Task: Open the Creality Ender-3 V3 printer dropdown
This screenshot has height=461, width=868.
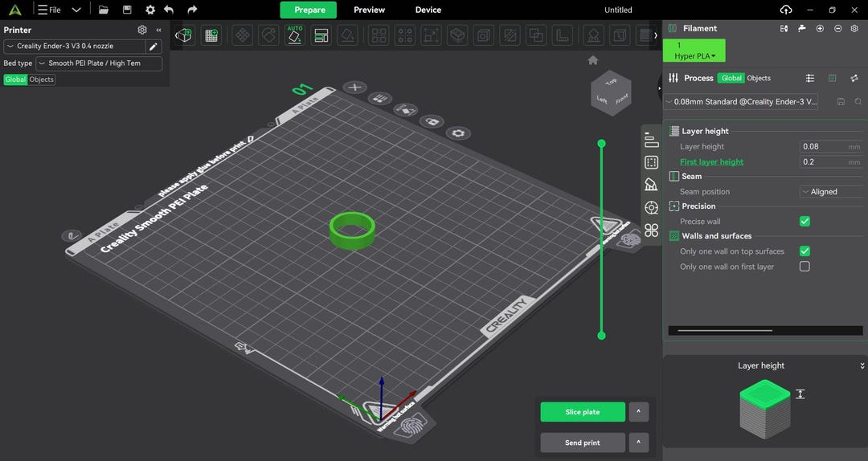Action: pos(75,47)
